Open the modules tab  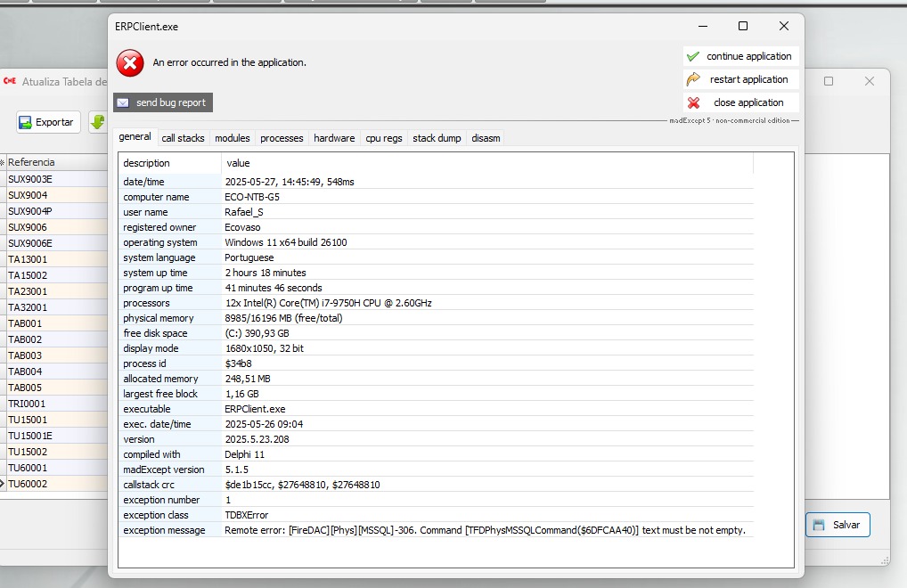232,138
